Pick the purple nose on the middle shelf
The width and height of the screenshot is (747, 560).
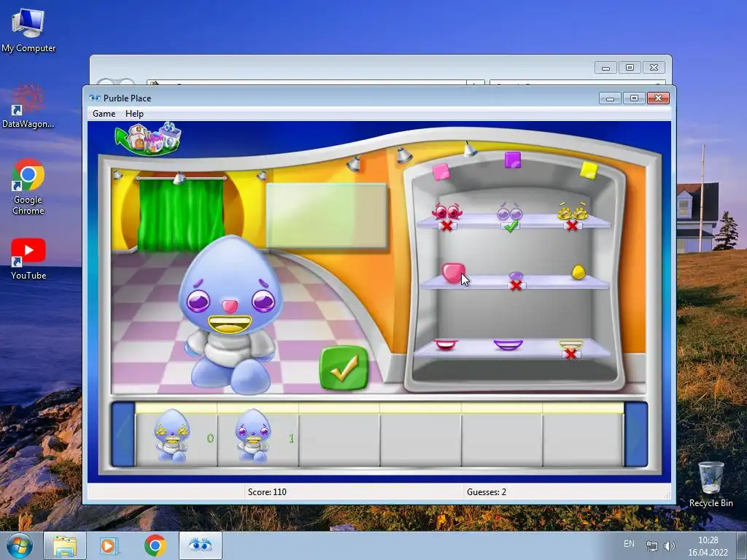[516, 276]
